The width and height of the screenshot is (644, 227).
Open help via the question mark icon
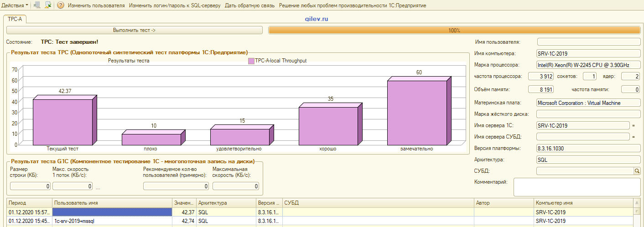coord(61,5)
